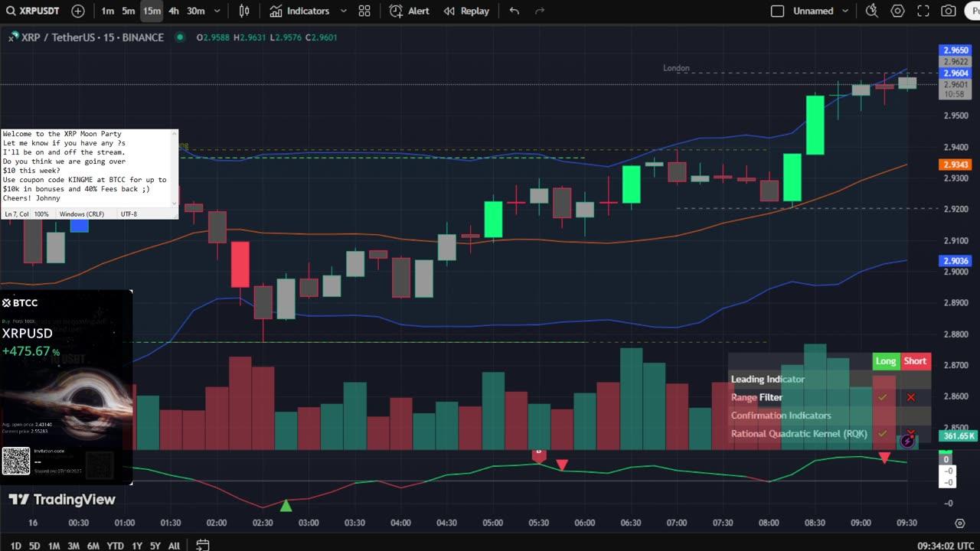980x551 pixels.
Task: Select the YTD date range
Action: pos(116,546)
